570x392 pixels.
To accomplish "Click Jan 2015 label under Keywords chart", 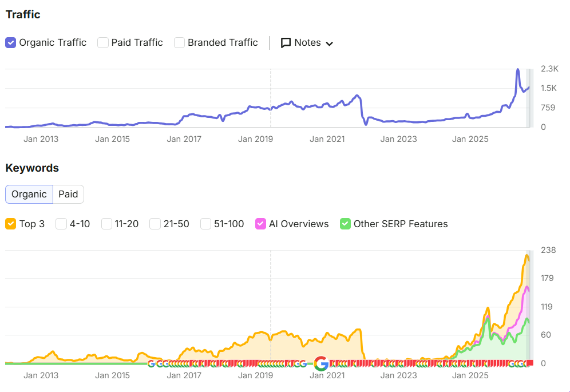I will tap(112, 375).
